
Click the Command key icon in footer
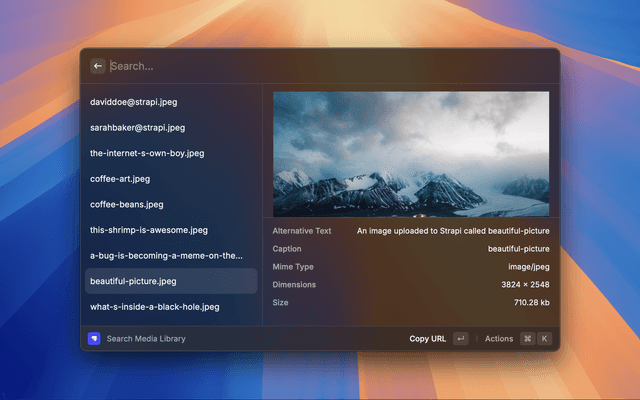(527, 339)
